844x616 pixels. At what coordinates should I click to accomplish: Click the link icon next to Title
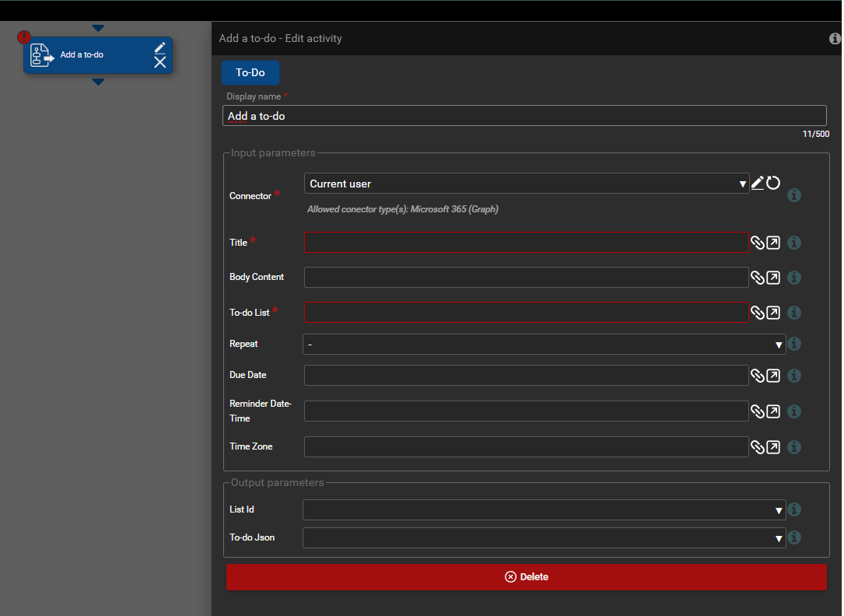pyautogui.click(x=757, y=243)
